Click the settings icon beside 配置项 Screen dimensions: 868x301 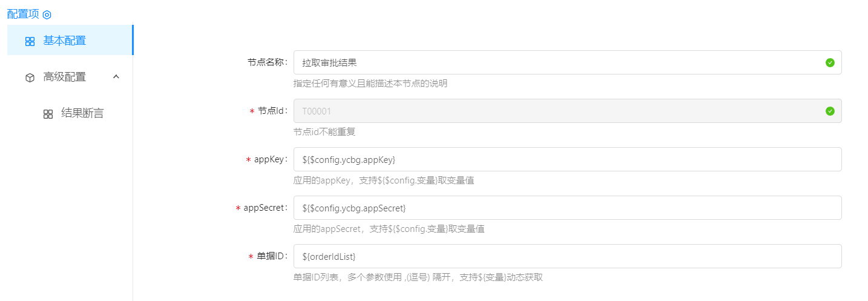tap(47, 15)
